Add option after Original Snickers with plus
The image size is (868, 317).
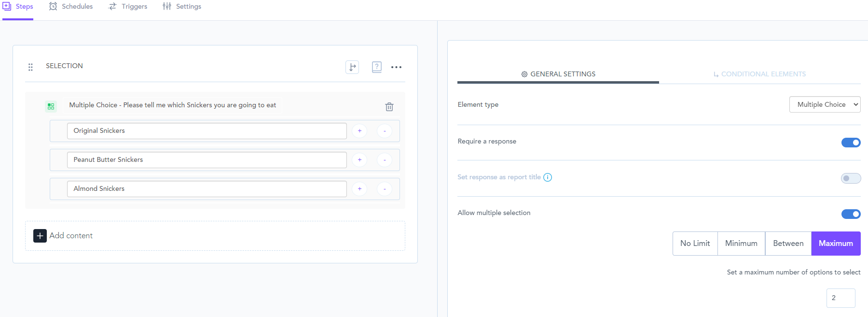(359, 131)
